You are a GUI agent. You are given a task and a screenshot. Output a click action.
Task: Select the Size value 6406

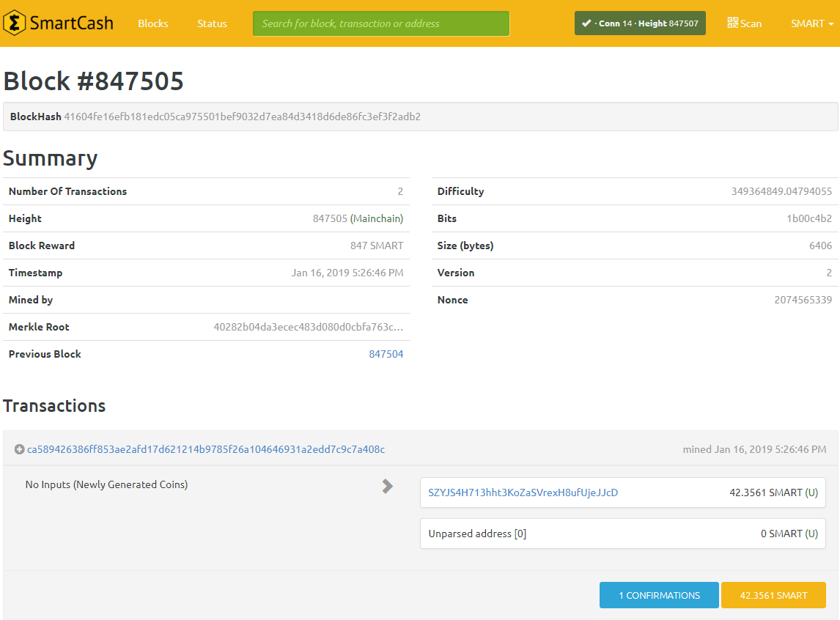coord(820,246)
